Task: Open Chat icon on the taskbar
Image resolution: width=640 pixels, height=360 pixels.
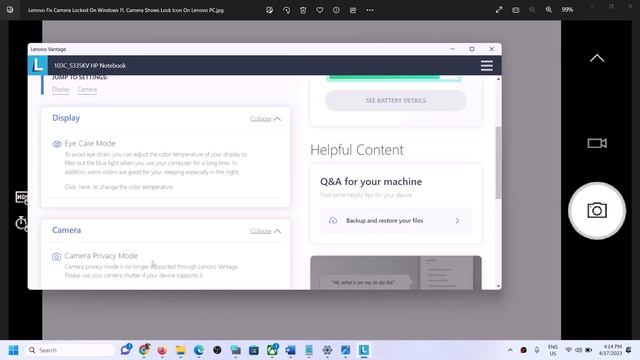Action: coord(126,350)
